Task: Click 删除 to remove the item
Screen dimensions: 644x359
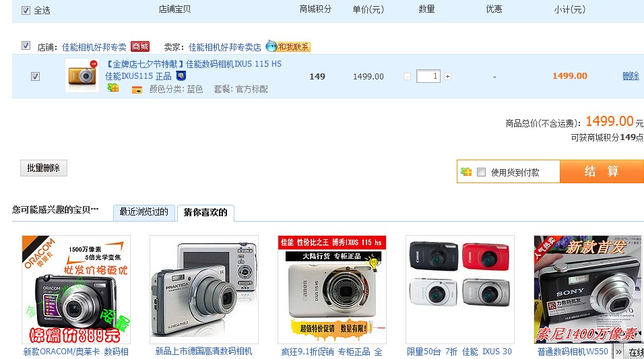Action: point(631,76)
